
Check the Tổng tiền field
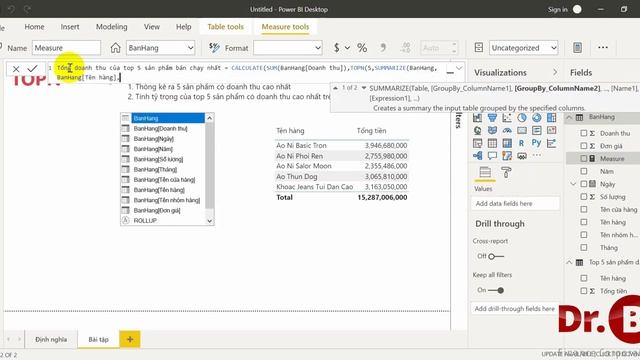click(584, 291)
